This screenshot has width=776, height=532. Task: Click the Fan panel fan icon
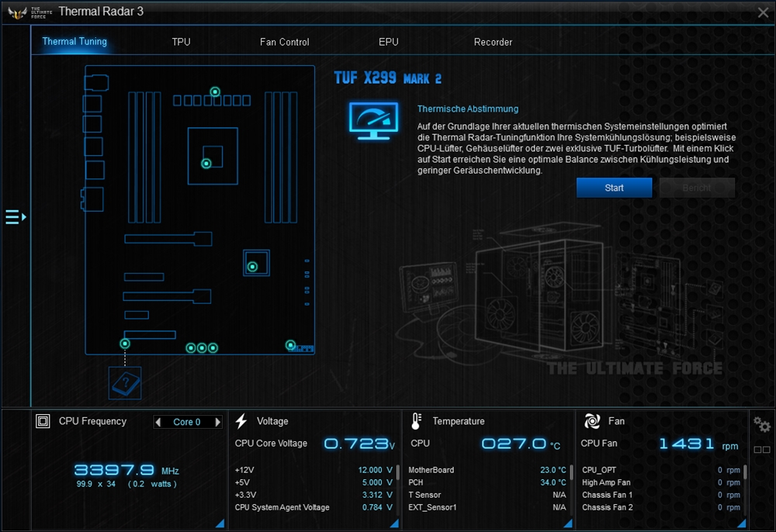click(592, 421)
